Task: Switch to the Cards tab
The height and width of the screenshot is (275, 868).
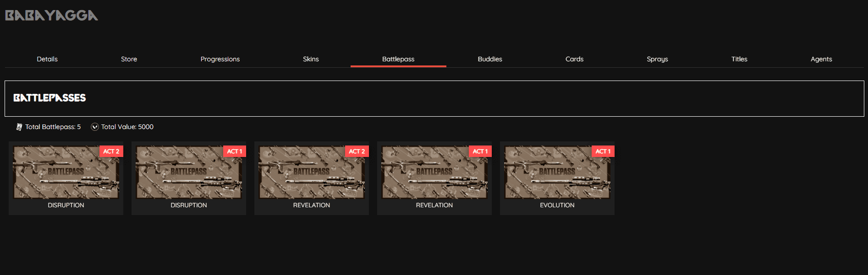Action: [x=574, y=59]
